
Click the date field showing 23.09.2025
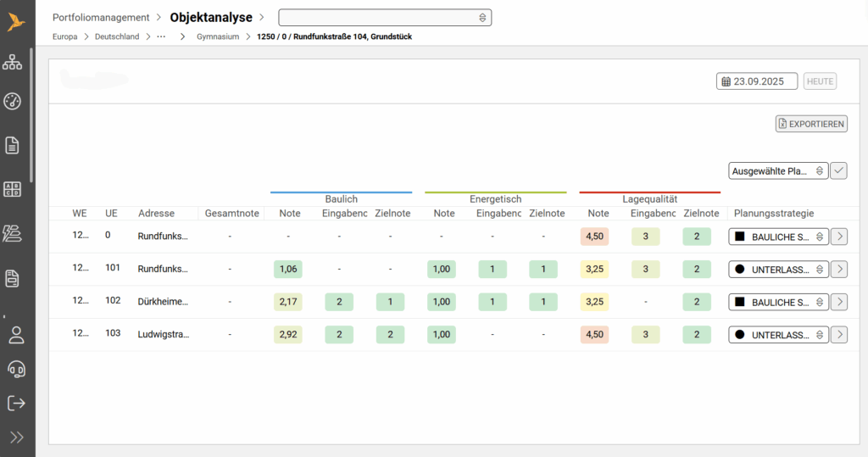click(x=757, y=81)
